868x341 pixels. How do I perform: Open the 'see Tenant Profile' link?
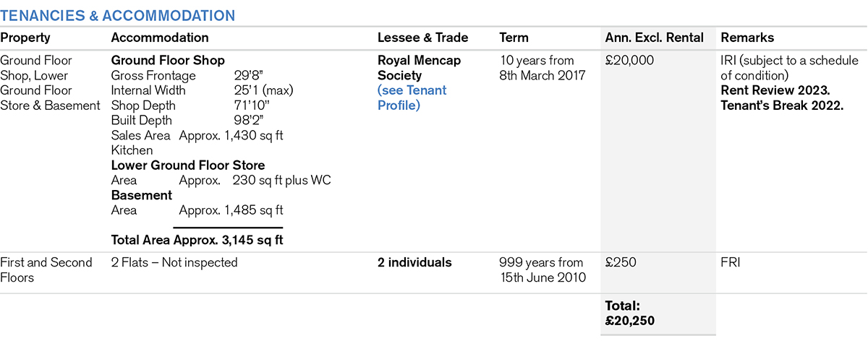coord(412,98)
